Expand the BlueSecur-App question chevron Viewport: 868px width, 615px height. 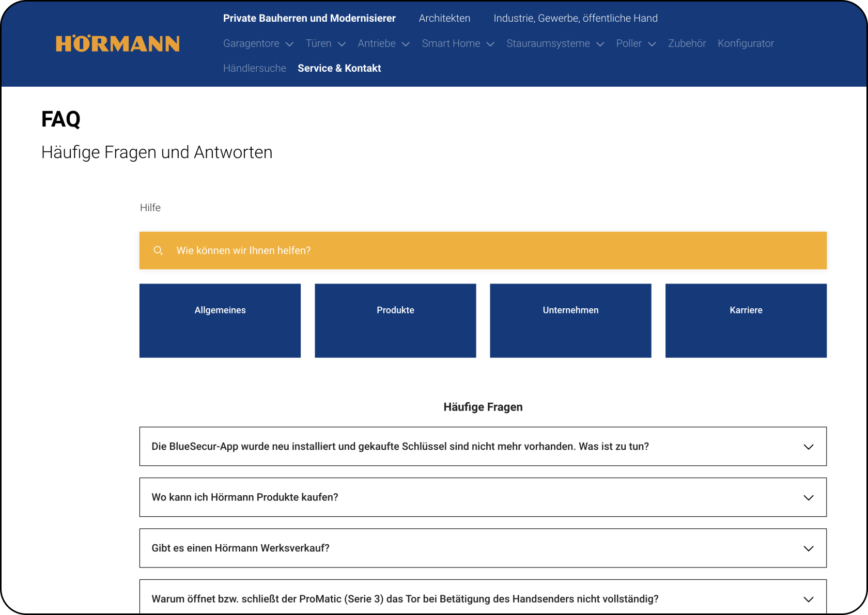808,447
